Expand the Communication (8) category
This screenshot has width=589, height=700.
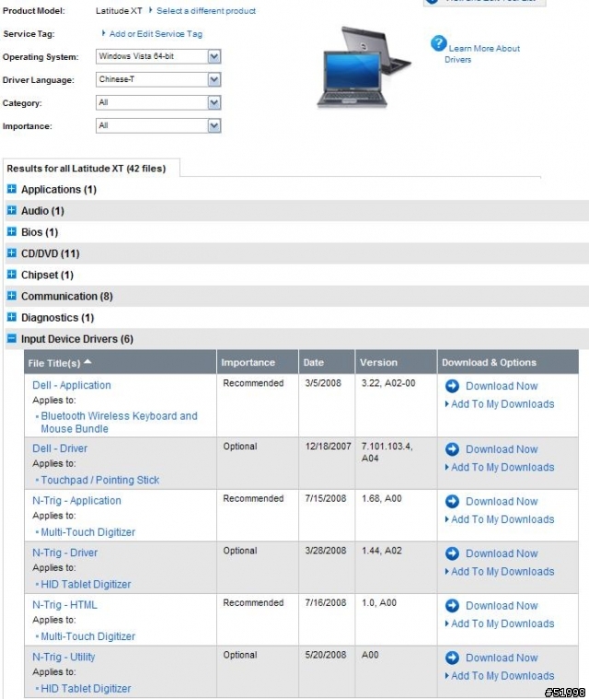pyautogui.click(x=12, y=296)
